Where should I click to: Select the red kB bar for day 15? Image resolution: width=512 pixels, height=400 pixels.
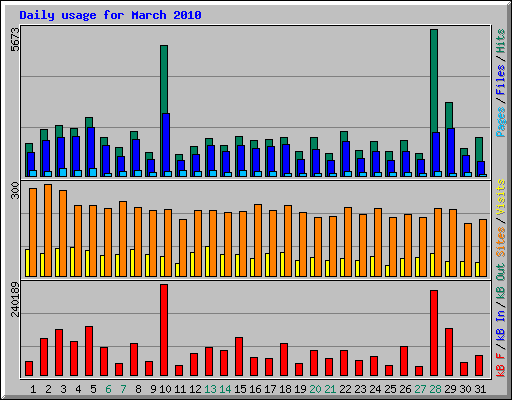pos(239,357)
